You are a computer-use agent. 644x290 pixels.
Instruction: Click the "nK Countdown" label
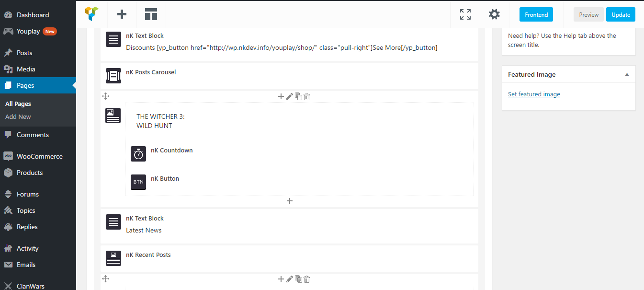tap(172, 151)
